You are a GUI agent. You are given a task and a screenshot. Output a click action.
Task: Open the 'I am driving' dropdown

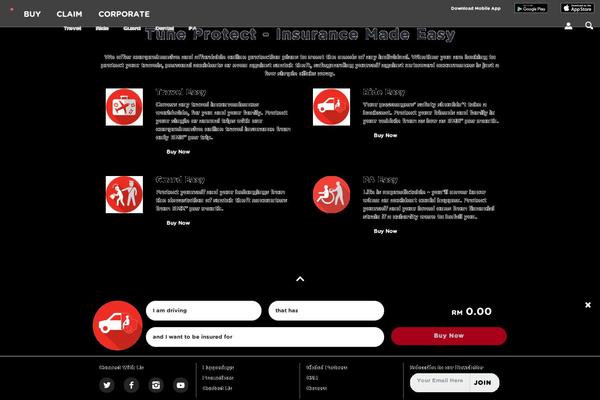click(x=204, y=310)
